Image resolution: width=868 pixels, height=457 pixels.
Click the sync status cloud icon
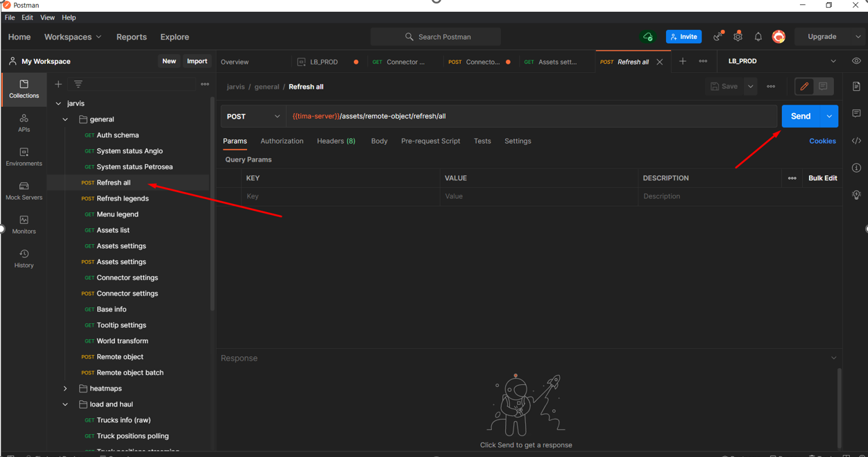[x=648, y=37]
